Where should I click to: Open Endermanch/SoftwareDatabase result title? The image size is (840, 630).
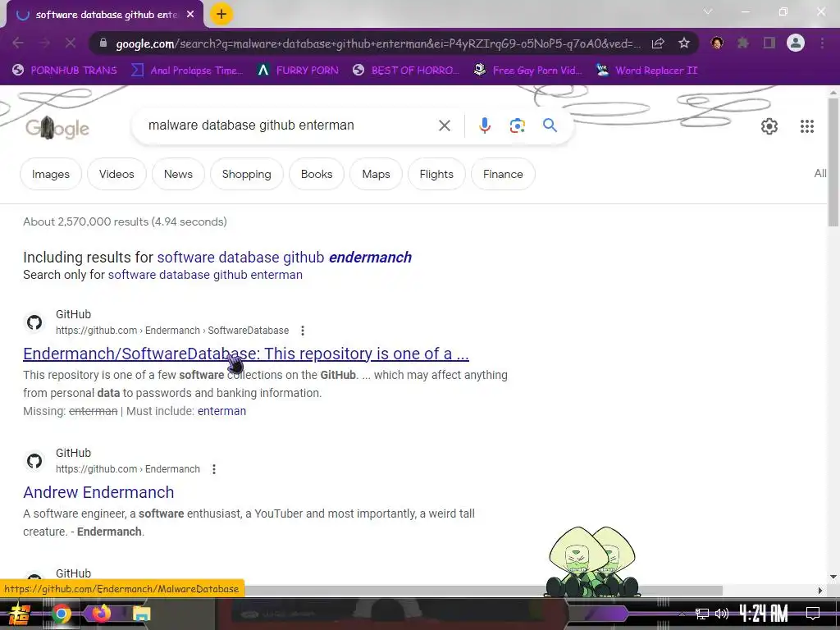(246, 354)
